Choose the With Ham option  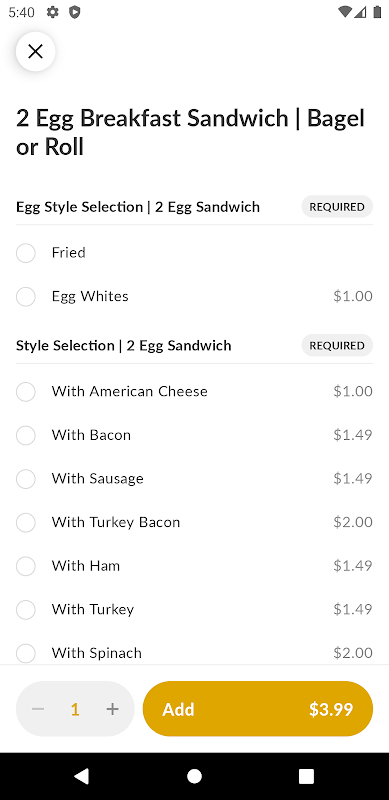194,566
